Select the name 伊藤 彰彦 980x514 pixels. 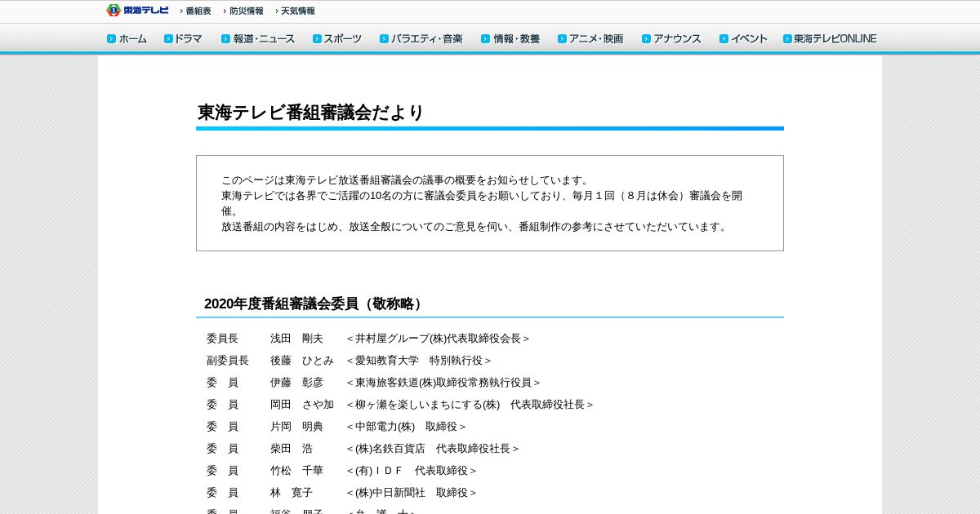tap(296, 383)
